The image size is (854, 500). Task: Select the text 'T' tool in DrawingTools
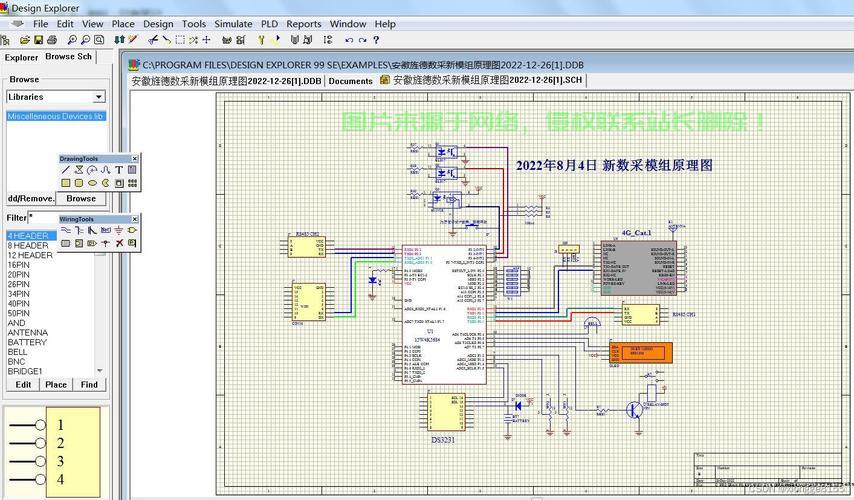point(119,170)
